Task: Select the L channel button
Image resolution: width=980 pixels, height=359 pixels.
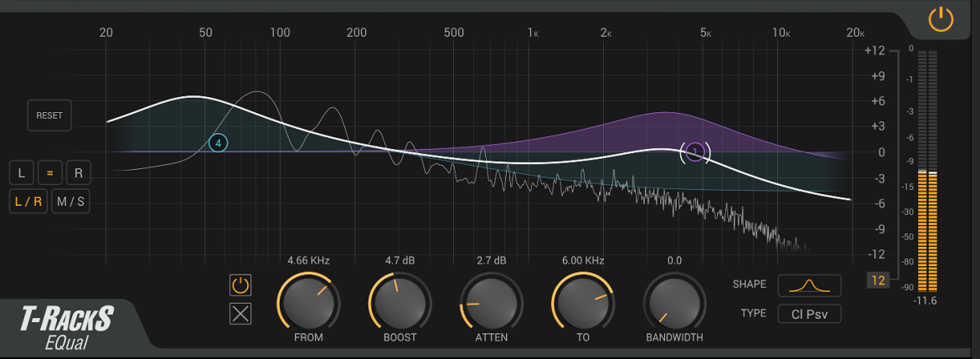Action: (21, 173)
